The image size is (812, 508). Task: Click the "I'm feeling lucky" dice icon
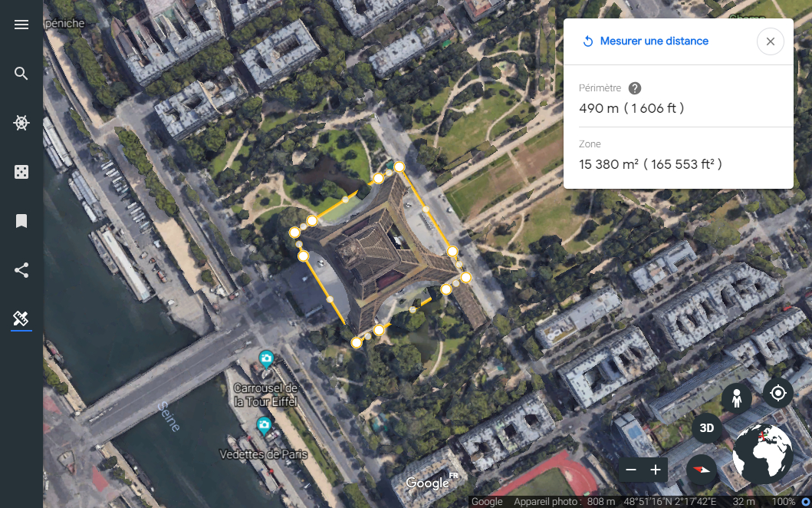point(21,172)
